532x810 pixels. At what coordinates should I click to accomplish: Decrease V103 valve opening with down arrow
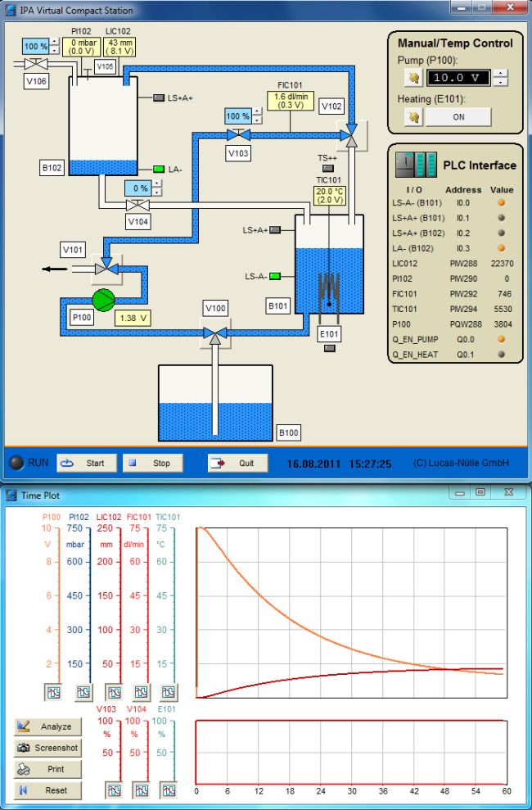tap(257, 120)
